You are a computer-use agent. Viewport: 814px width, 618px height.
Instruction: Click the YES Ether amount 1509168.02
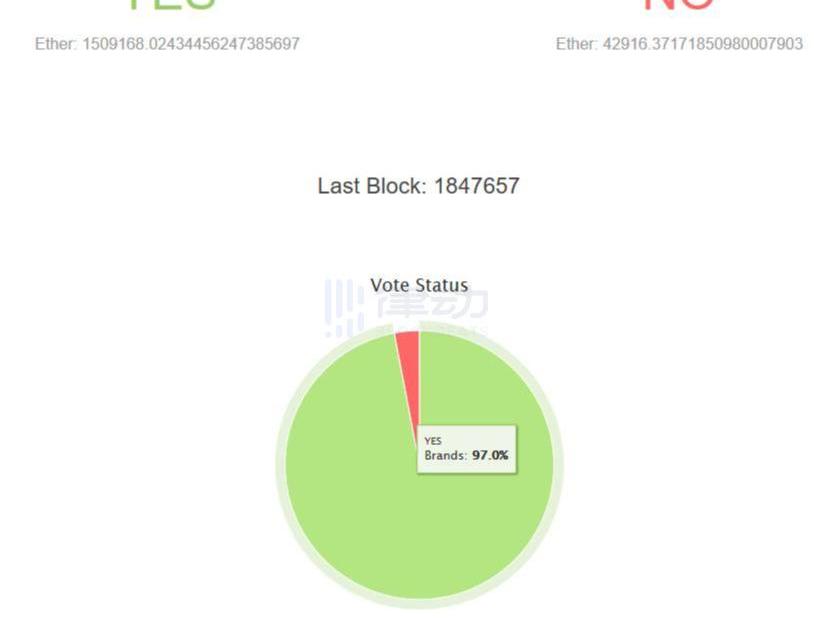[191, 44]
